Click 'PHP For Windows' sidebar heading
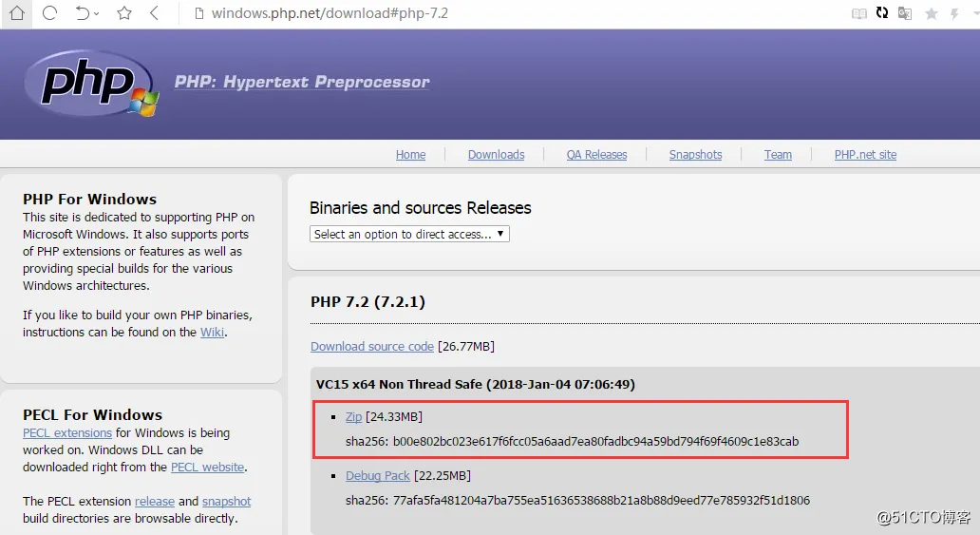This screenshot has width=980, height=535. [90, 199]
